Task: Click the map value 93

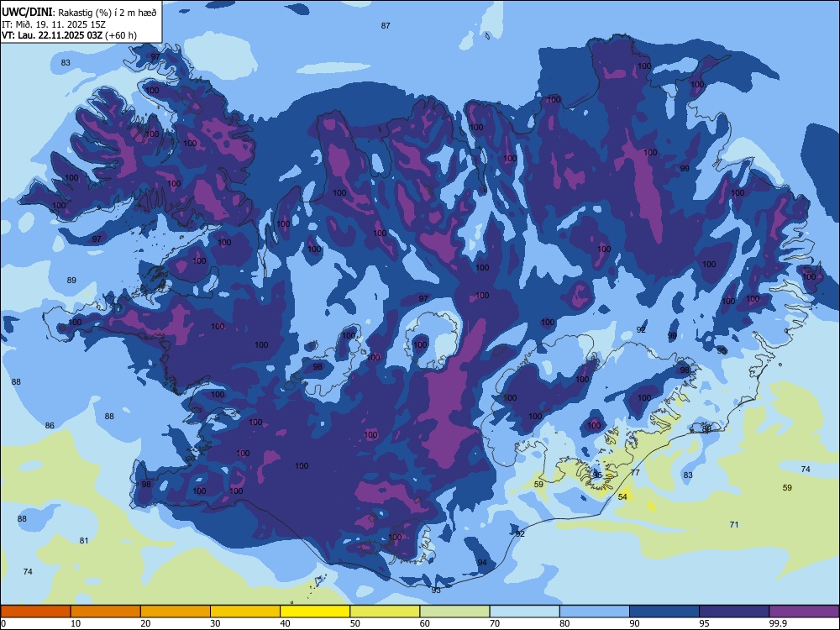Action: pos(436,590)
